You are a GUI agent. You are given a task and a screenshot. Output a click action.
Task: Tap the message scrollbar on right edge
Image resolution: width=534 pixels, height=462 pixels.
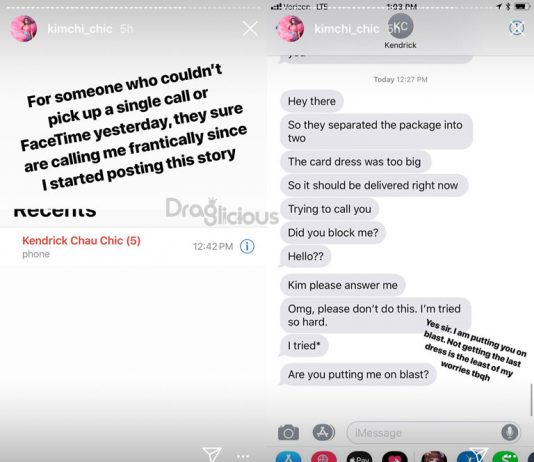[x=531, y=400]
